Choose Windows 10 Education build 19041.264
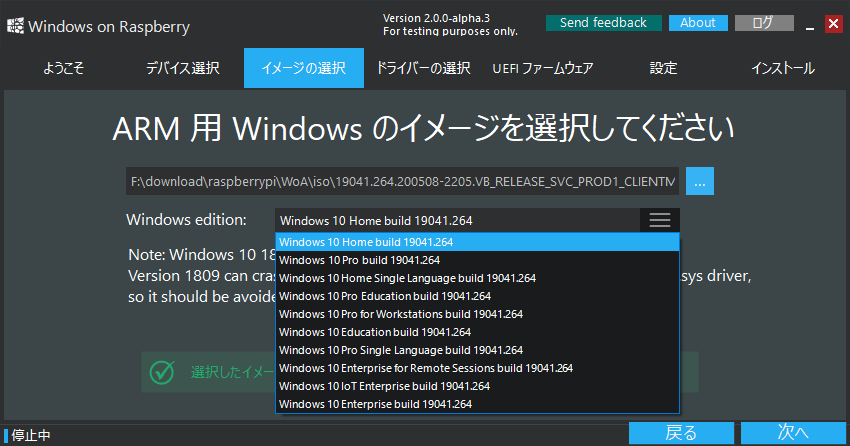The width and height of the screenshot is (850, 446). (477, 332)
